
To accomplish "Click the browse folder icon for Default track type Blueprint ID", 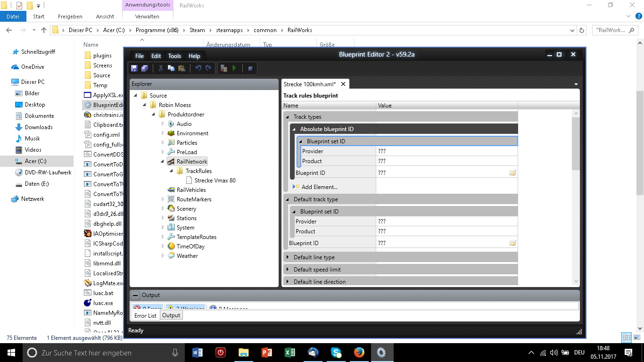I will 512,243.
